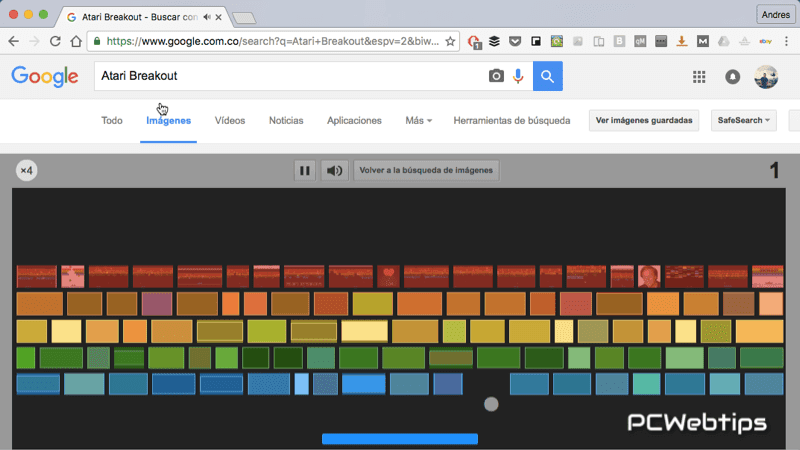Open the 'Noticias' tab
The width and height of the screenshot is (800, 450).
tap(286, 120)
